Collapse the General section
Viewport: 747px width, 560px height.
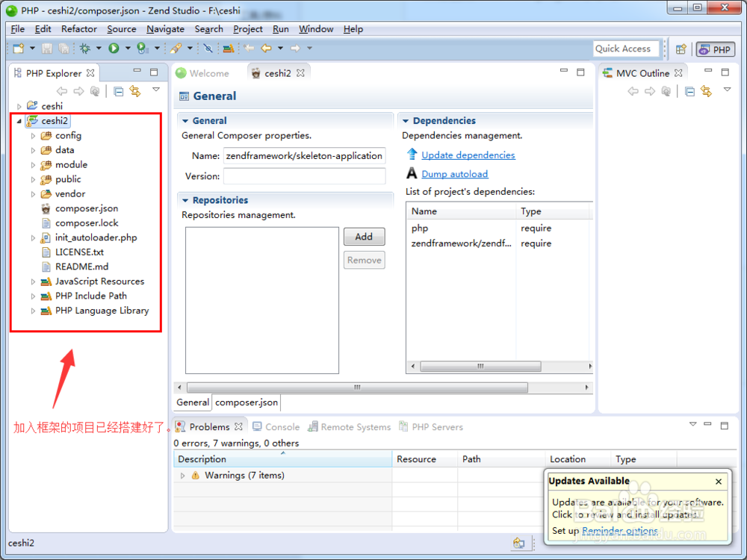click(185, 121)
